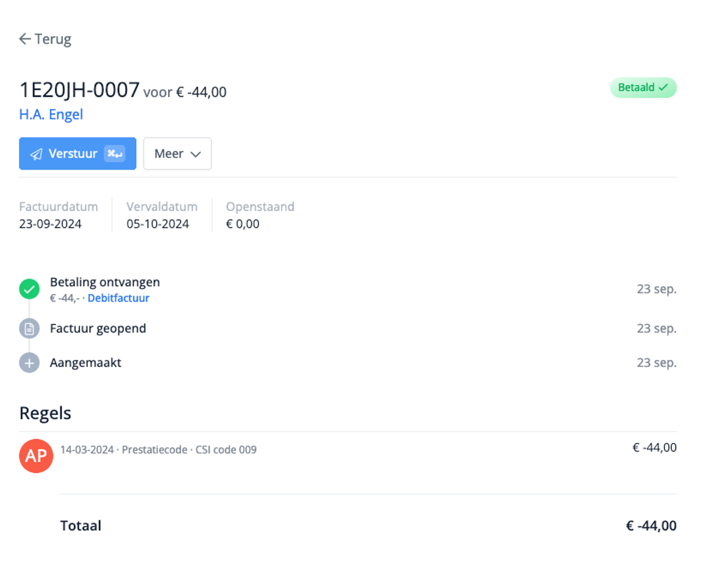This screenshot has height=562, width=728.
Task: Open the AP avatar in the Regels section
Action: (36, 456)
